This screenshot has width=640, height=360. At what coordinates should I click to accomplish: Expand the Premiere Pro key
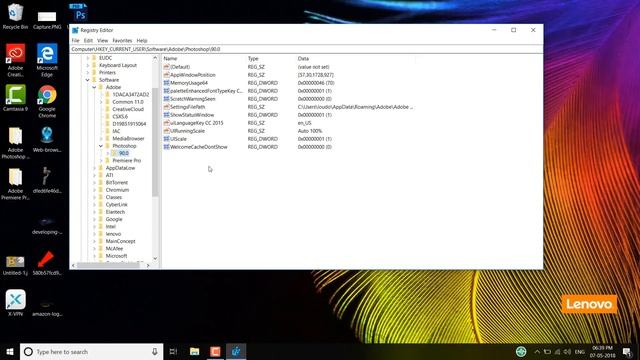point(101,161)
